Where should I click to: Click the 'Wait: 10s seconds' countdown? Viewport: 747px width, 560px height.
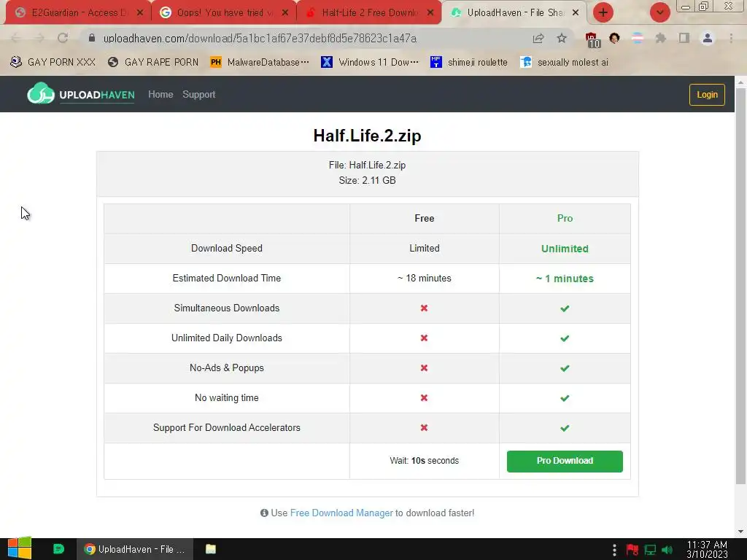pos(424,461)
